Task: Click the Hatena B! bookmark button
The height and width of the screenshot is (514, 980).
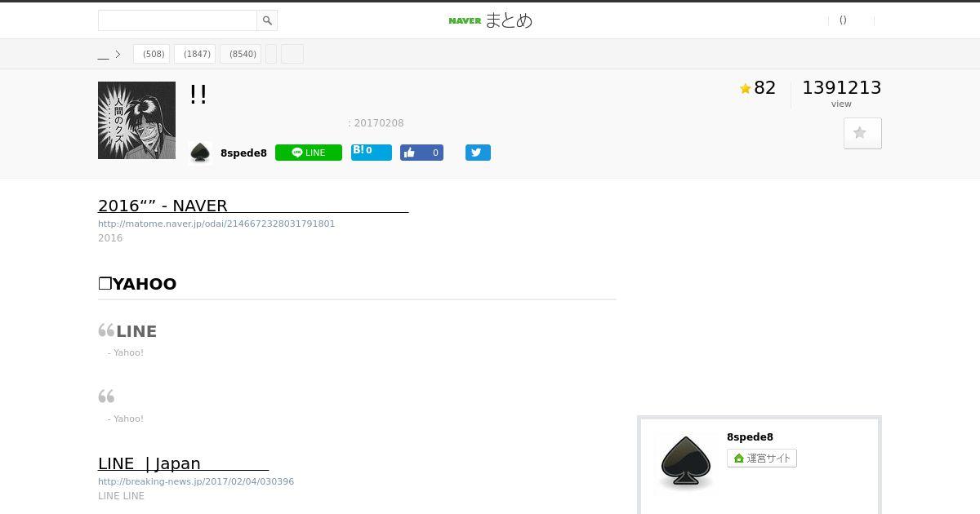Action: [x=372, y=153]
